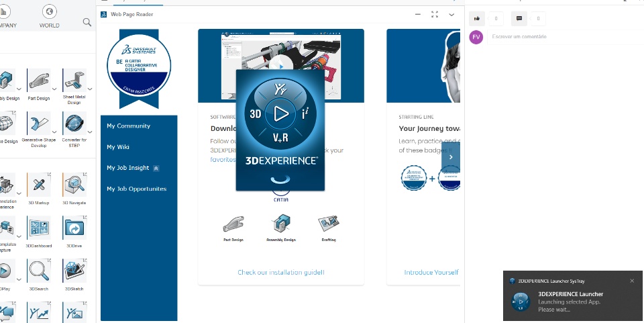Click the Assembly Design icon in the web page card
644x323 pixels.
(281, 224)
